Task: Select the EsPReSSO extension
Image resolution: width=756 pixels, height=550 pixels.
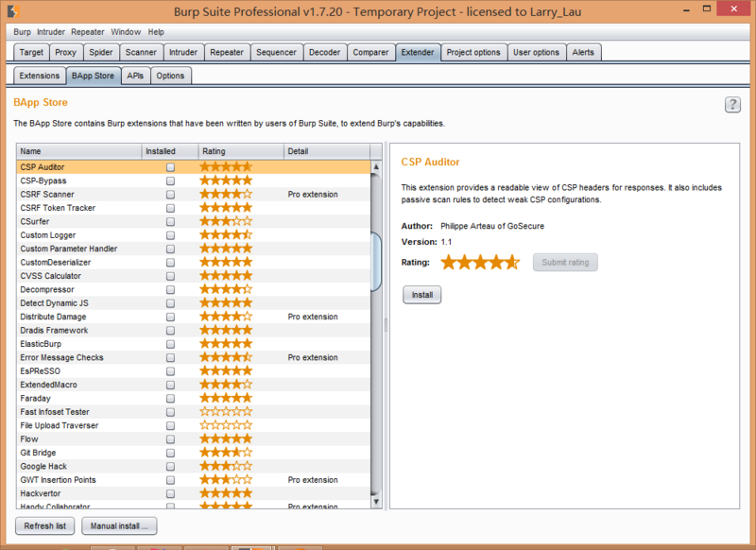Action: click(x=194, y=371)
